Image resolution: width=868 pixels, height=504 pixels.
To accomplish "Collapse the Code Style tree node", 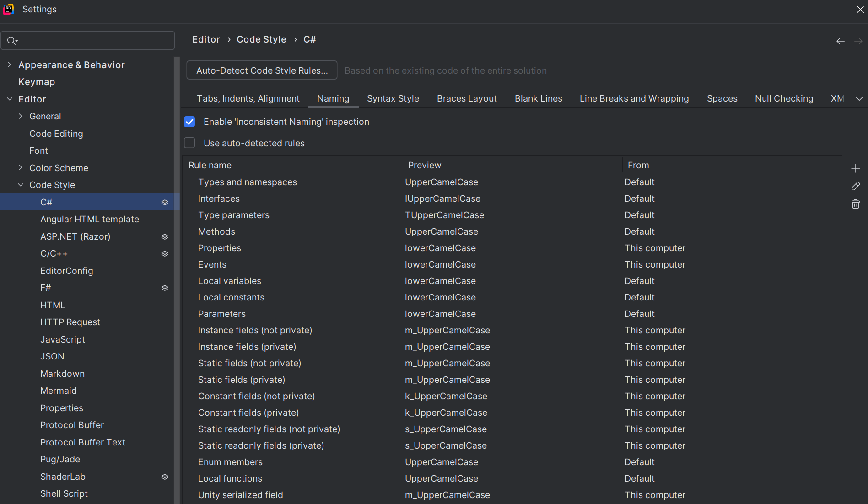I will tap(21, 185).
